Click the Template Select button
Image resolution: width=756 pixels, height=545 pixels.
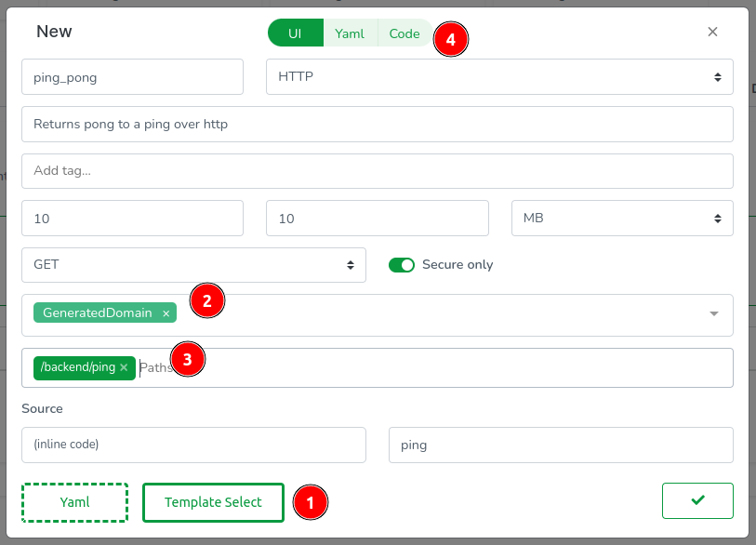(x=213, y=502)
